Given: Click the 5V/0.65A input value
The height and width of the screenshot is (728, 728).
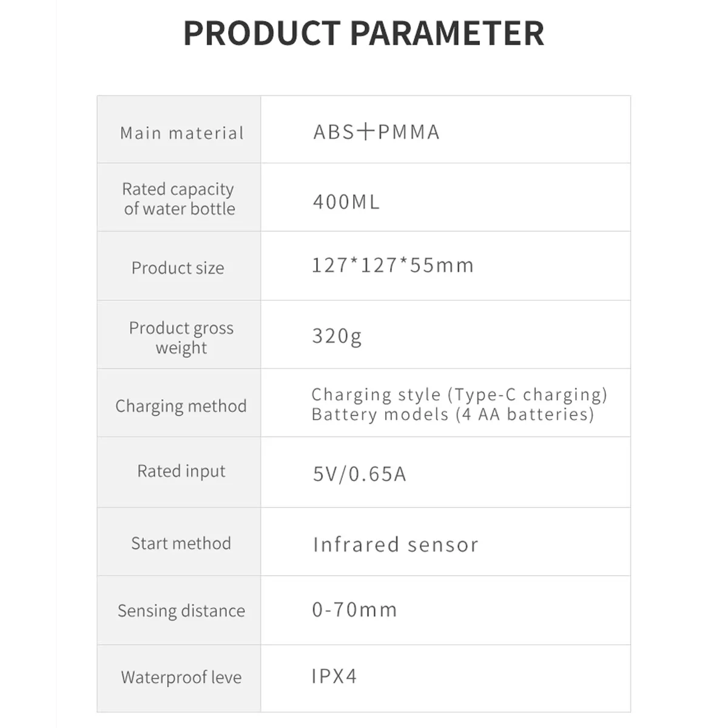Looking at the screenshot, I should [x=359, y=473].
